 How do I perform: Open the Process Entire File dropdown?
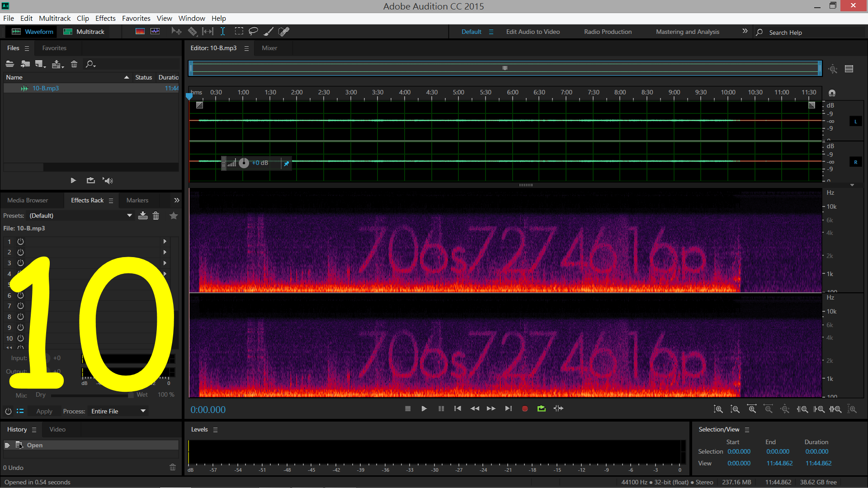[x=143, y=411]
